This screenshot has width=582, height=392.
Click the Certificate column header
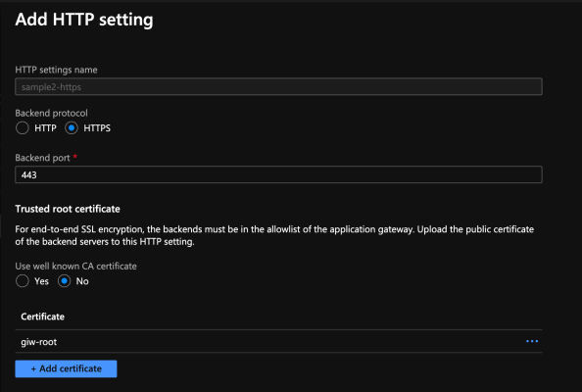pos(43,317)
